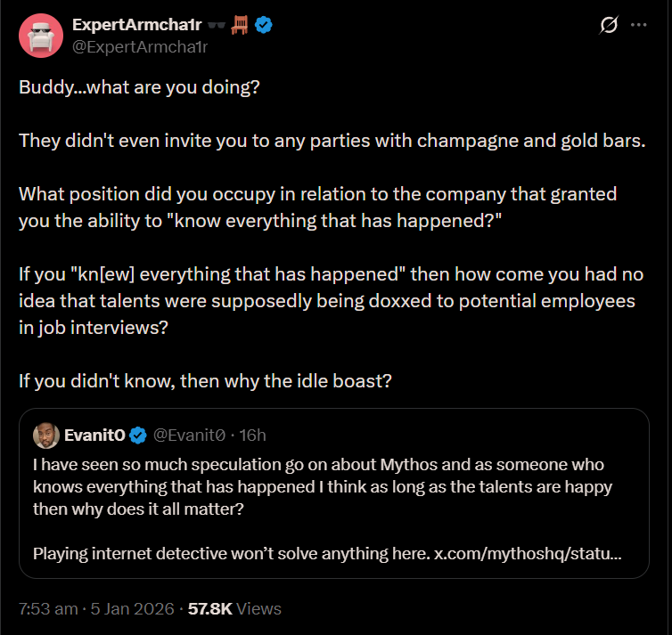Click ExpertArmcha1r's blue verified badge
Viewport: 672px width, 635px height.
point(264,25)
